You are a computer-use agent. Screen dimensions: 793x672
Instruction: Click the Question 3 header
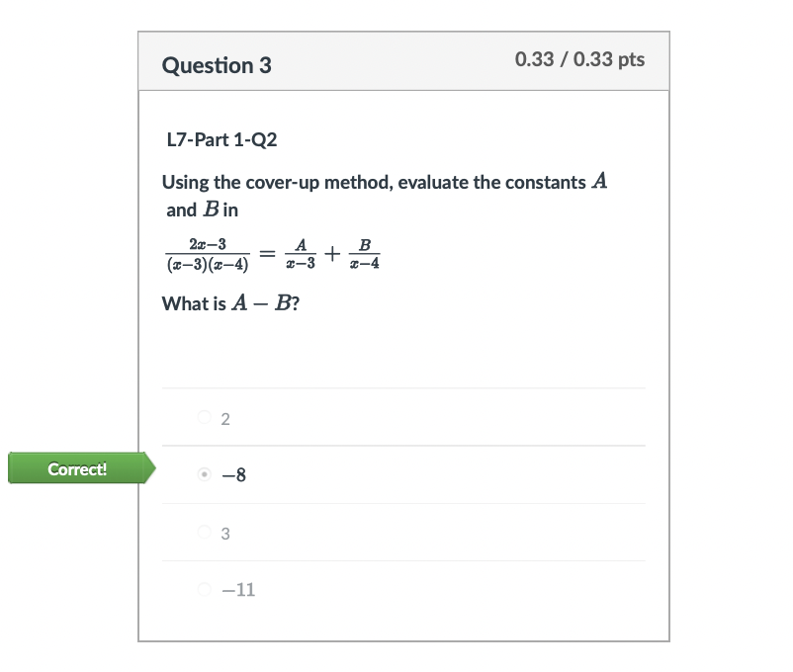point(217,65)
